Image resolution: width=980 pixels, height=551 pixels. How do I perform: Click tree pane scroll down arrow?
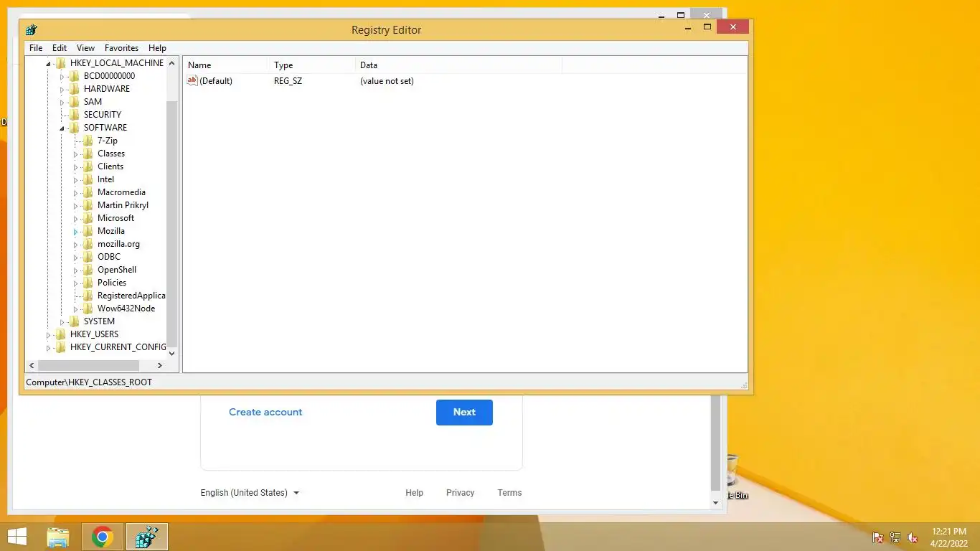click(171, 353)
